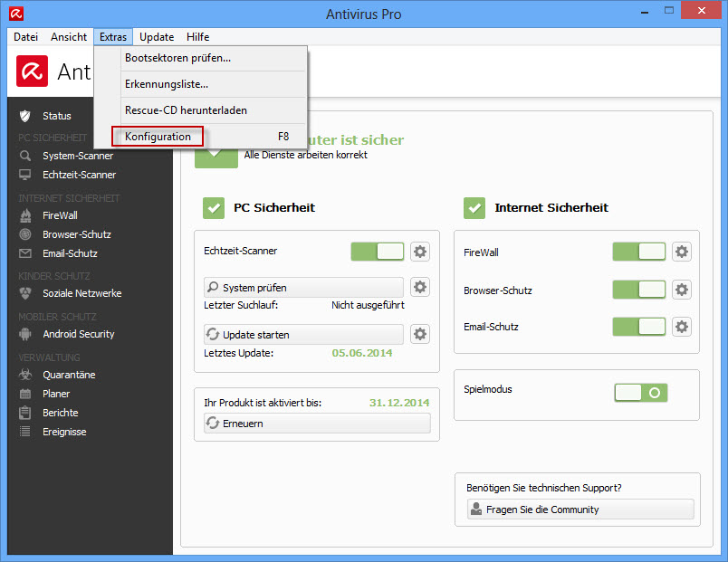Toggle the FireWall switch
The image size is (728, 562).
639,252
